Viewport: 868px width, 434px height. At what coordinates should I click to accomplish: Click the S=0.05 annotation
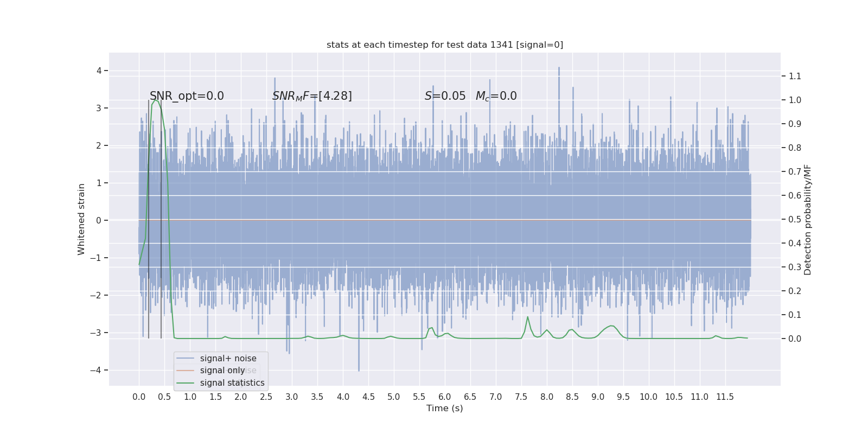[445, 96]
